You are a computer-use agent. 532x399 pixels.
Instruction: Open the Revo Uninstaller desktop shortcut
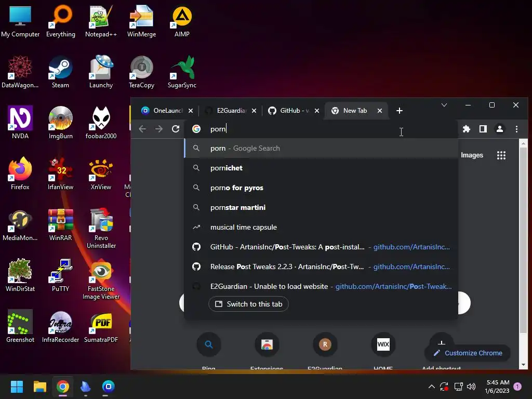coord(101,229)
